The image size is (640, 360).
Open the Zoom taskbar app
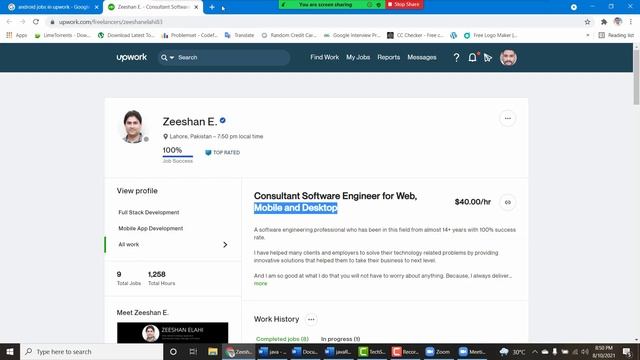coord(437,351)
